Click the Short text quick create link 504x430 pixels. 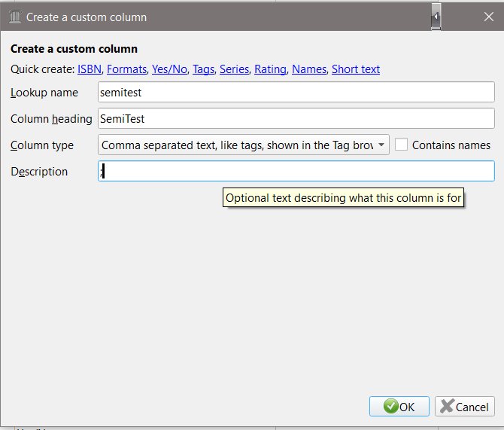point(356,69)
